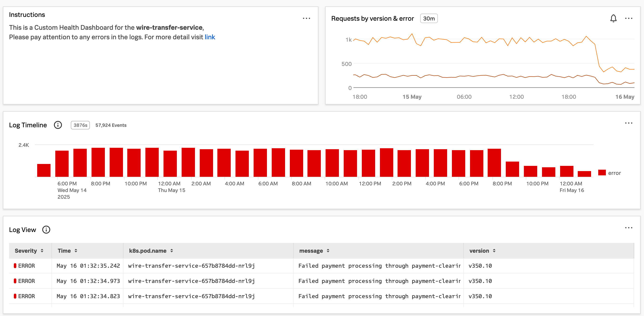Click the Log View info icon

pyautogui.click(x=46, y=230)
